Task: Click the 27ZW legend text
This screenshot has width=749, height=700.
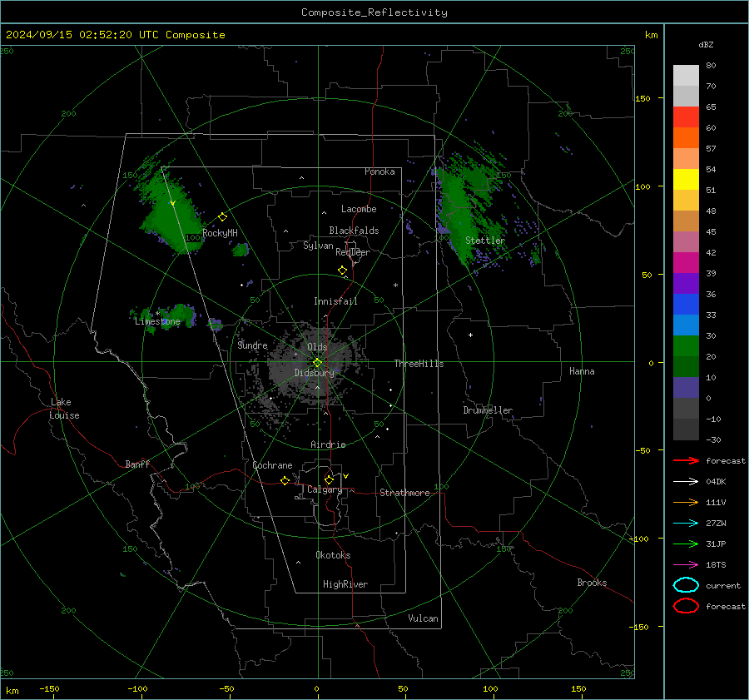Action: click(716, 524)
